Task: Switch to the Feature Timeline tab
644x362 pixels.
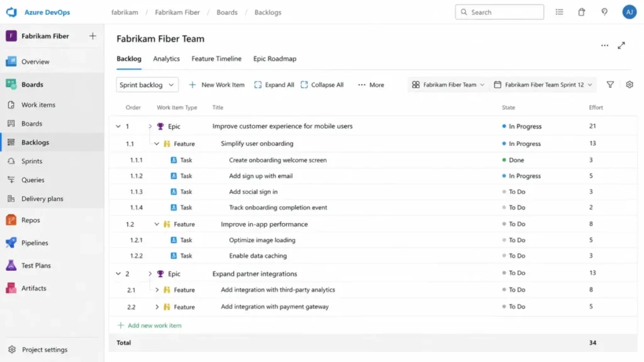Action: pos(216,58)
